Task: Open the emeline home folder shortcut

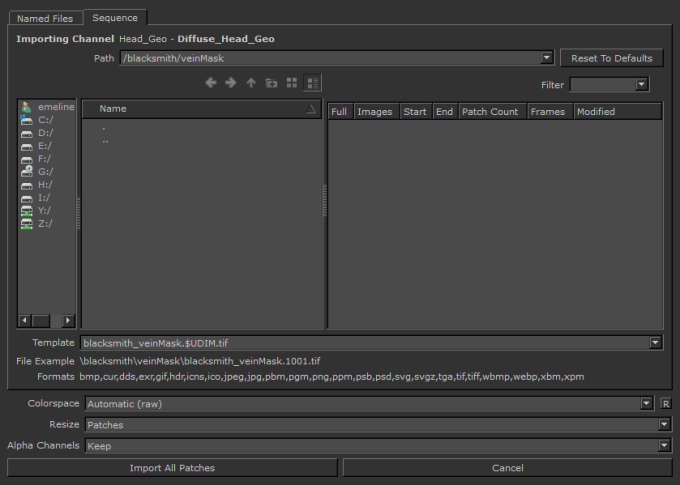Action: [47, 107]
